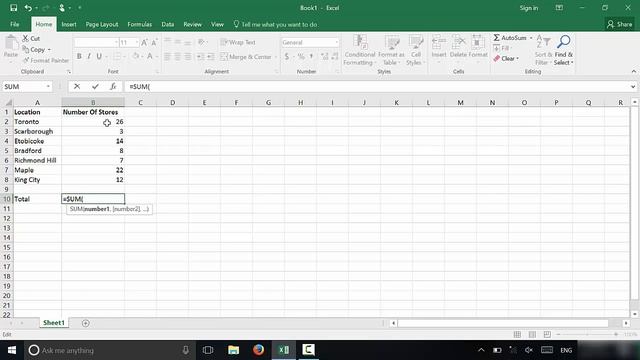Click AutoSum sigma icon
Viewport: 640px width, 360px height.
496,38
